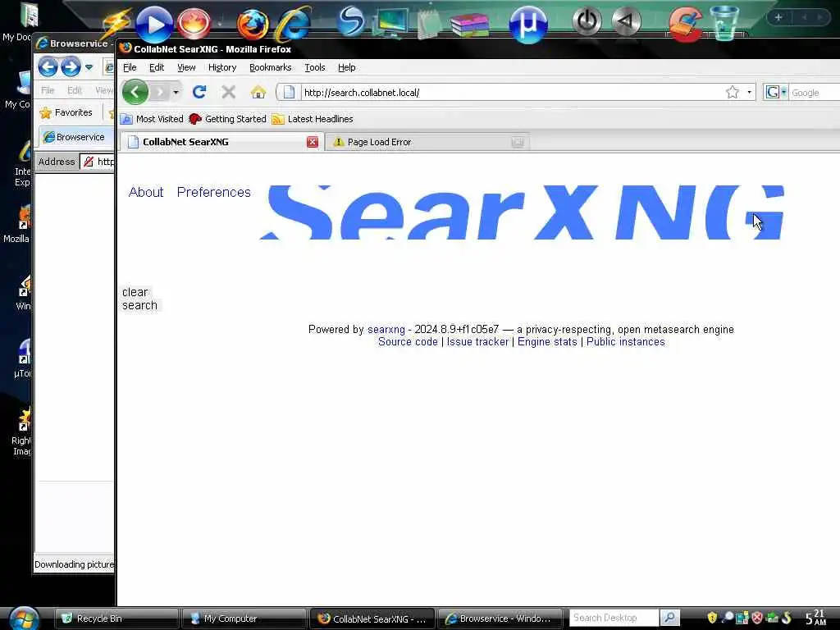This screenshot has width=840, height=630.
Task: Launch media player from the dock
Action: [154, 24]
